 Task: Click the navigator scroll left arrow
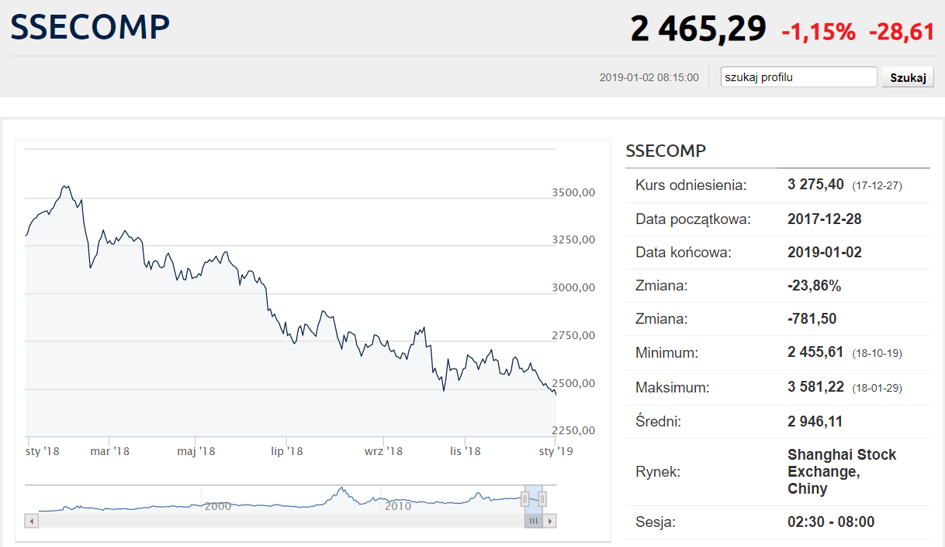(32, 521)
